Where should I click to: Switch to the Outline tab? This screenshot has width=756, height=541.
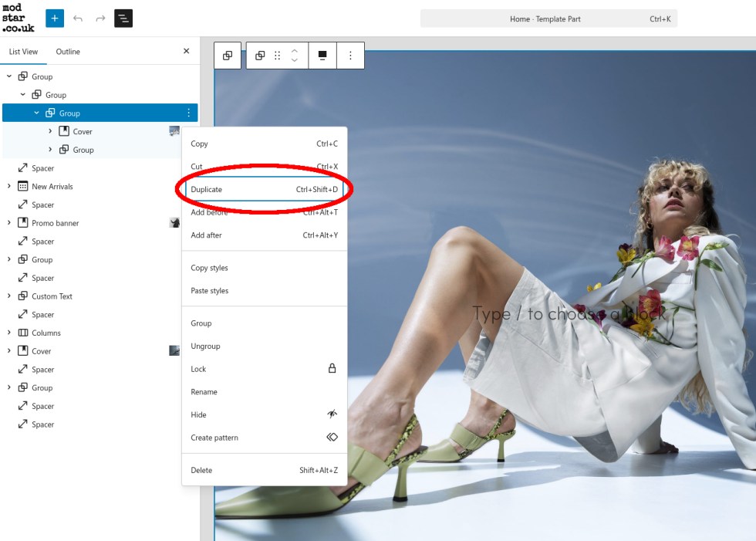pos(68,52)
